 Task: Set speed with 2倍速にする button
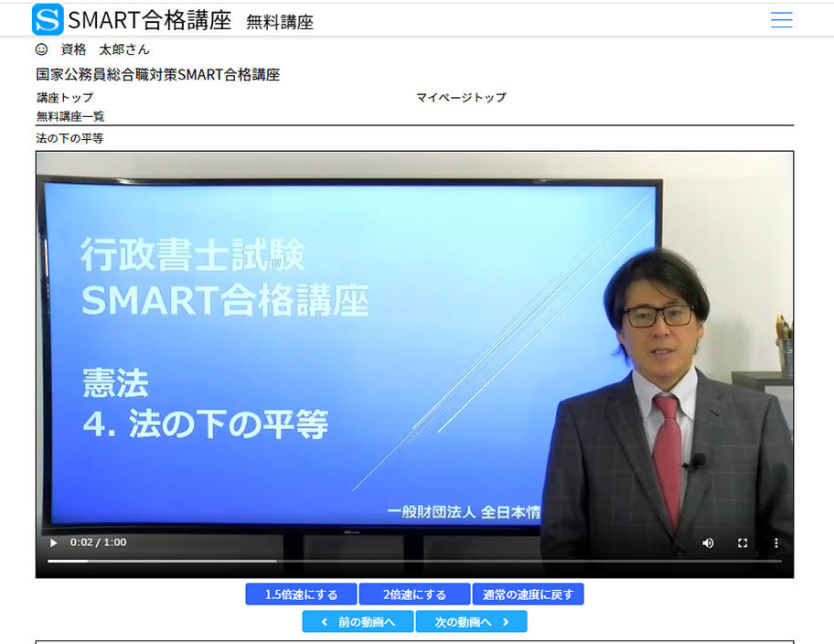(414, 594)
